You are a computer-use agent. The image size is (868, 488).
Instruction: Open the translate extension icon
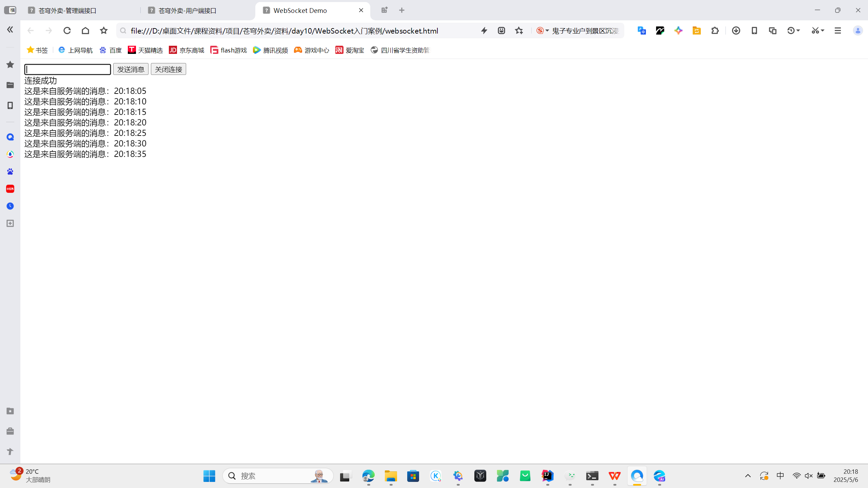pyautogui.click(x=642, y=31)
